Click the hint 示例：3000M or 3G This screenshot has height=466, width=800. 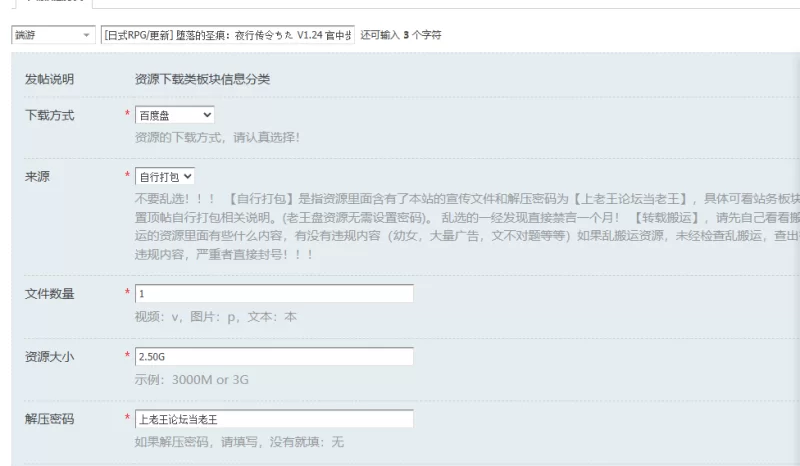click(x=192, y=380)
